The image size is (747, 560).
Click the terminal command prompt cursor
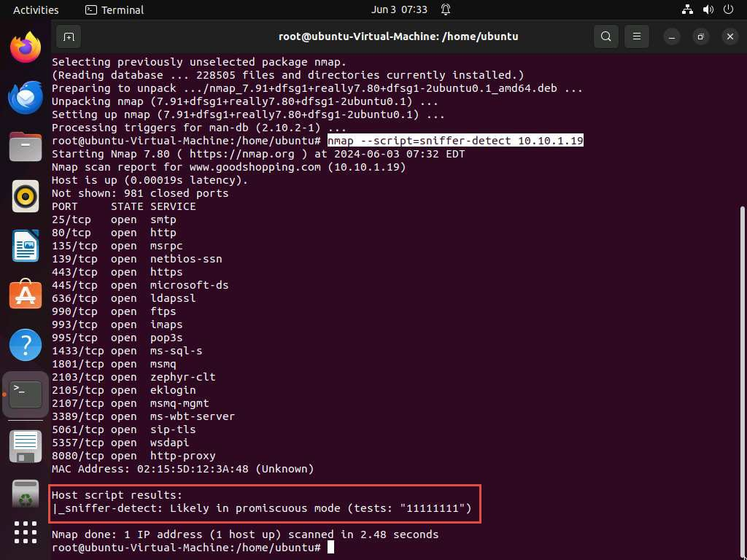point(330,548)
